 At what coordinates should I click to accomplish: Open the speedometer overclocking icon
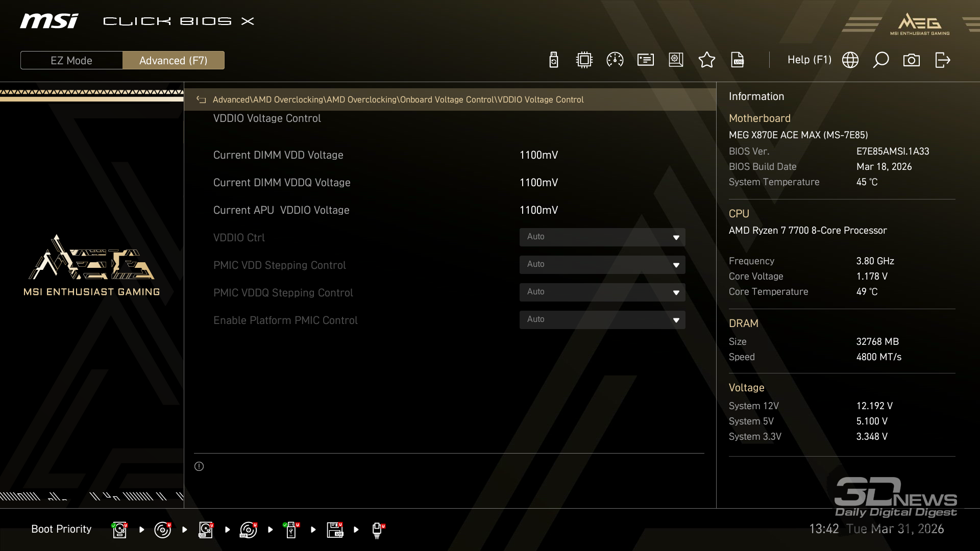pos(615,60)
